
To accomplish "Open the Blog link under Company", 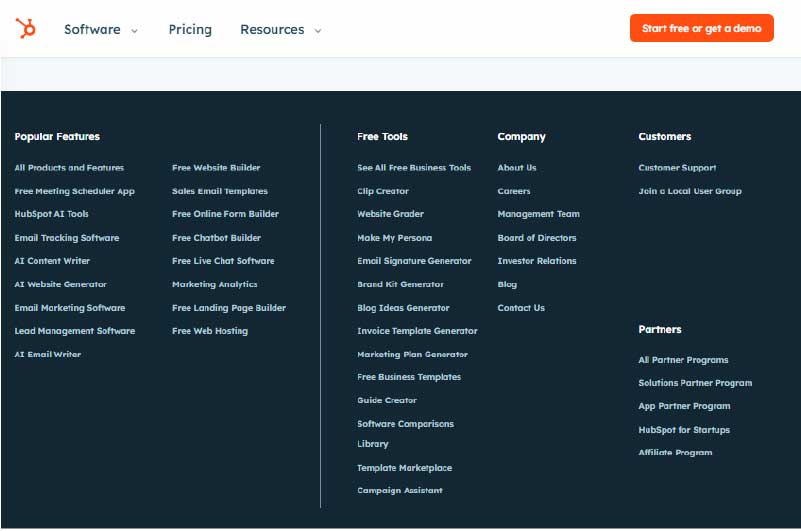I will pos(507,284).
